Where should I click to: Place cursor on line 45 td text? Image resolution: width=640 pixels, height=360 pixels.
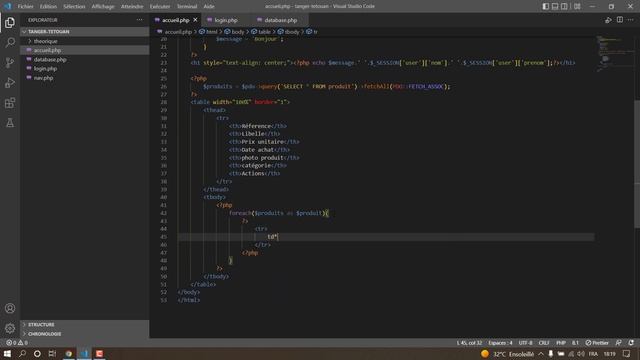pos(272,237)
